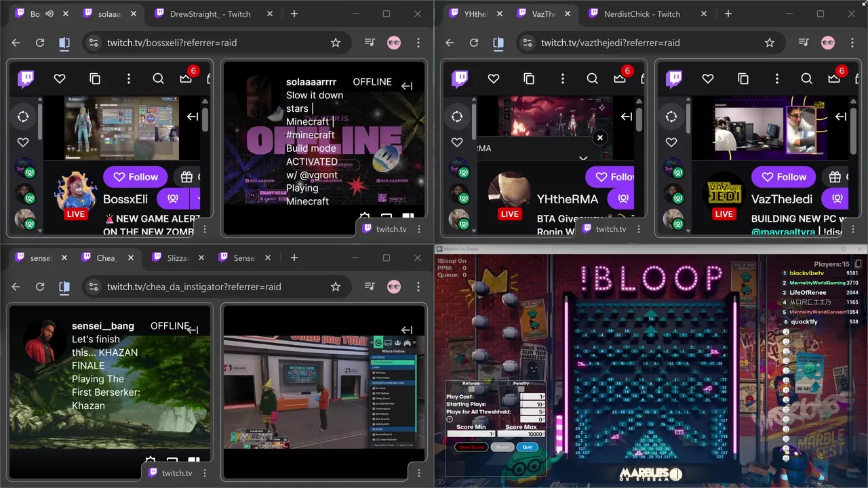Click Twitch logo in BossxEli pane
Viewport: 868px width, 488px height.
click(26, 79)
